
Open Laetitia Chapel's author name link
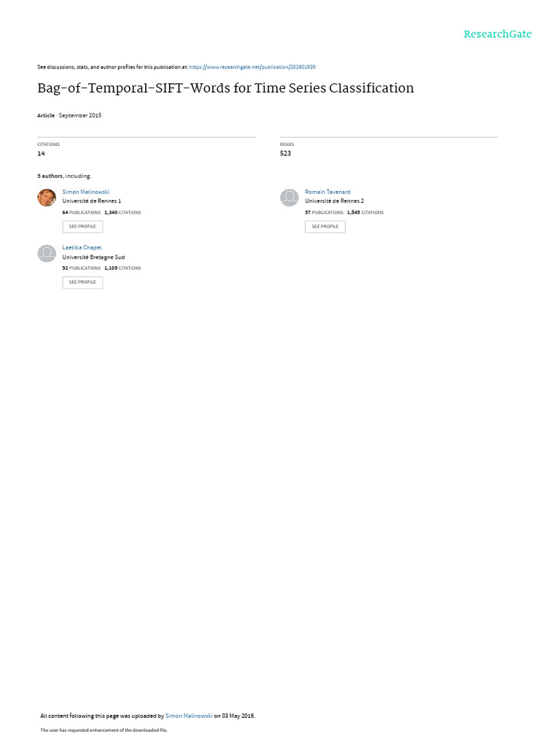[82, 248]
